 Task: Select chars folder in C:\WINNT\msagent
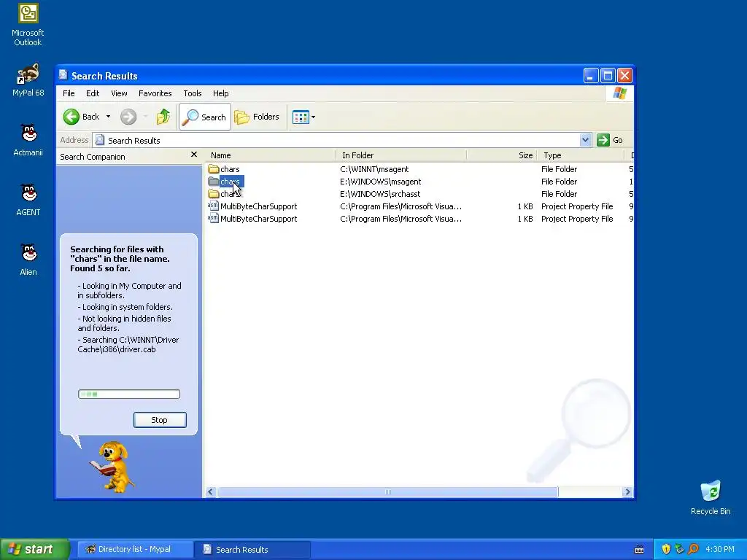click(224, 169)
